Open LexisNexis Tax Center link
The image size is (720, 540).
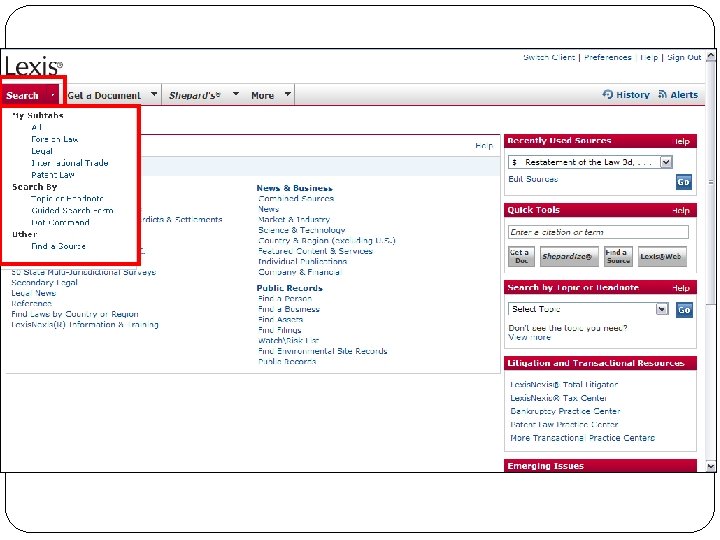point(558,398)
